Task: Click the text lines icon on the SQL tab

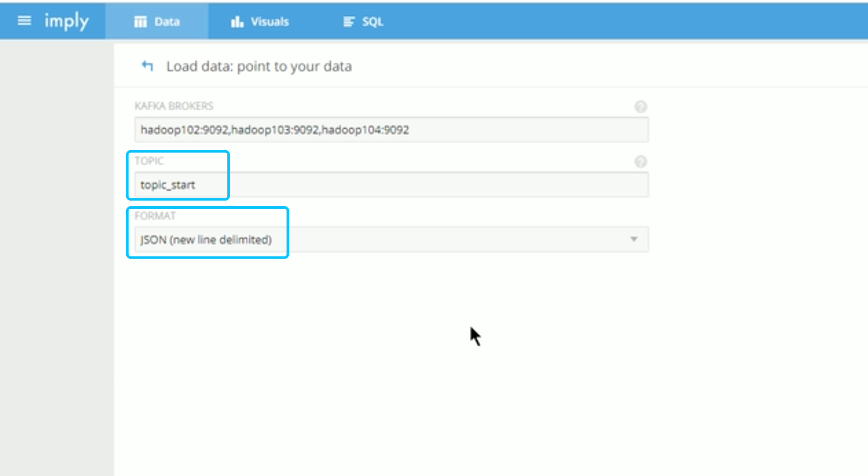Action: click(348, 22)
